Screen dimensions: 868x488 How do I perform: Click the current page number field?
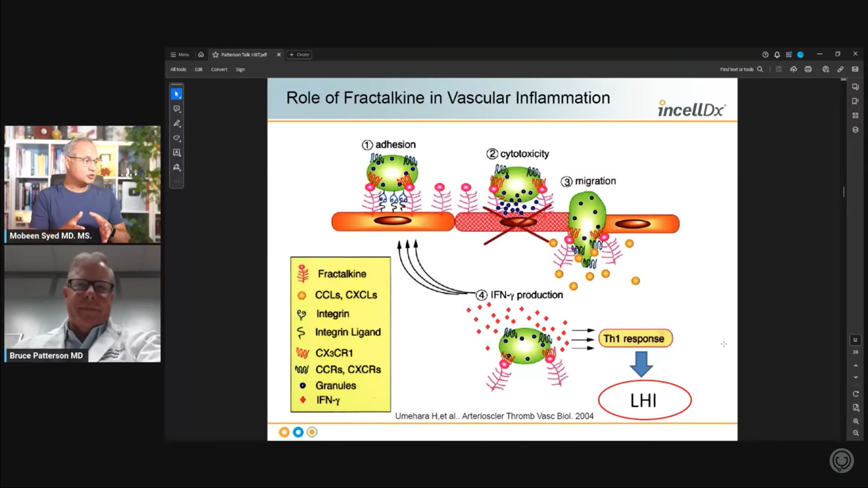(855, 340)
